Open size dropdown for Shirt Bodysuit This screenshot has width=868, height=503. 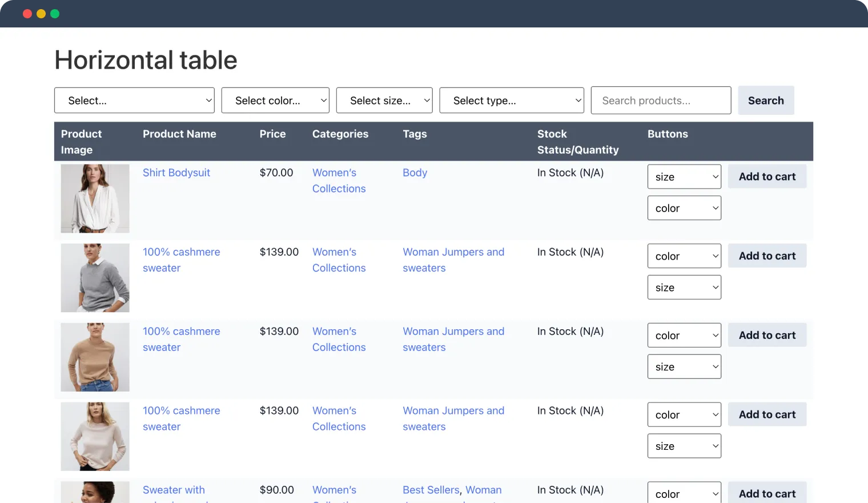pos(684,177)
